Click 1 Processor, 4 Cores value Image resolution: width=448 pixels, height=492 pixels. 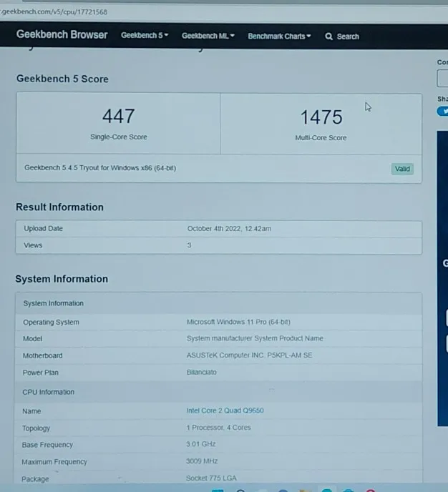(218, 428)
